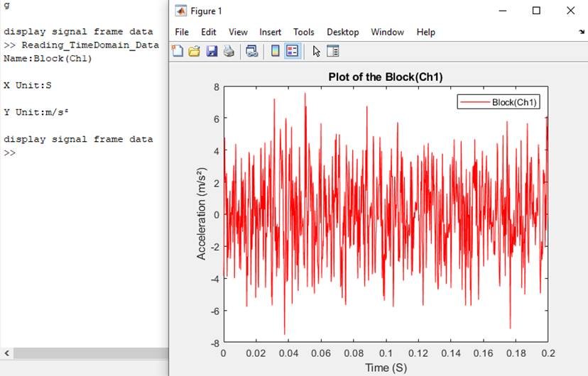Click the "Name:Block(Ch1)" output line

coord(48,59)
